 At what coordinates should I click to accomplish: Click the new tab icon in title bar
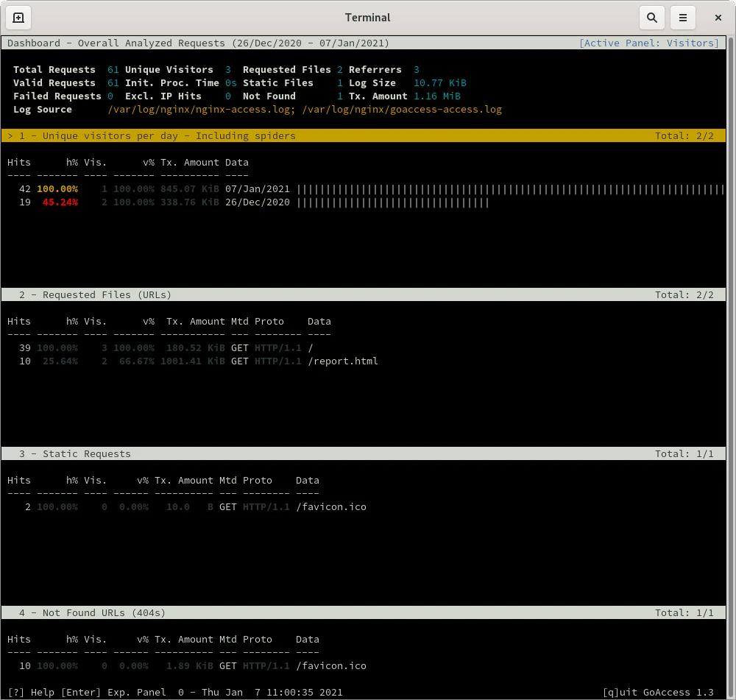click(x=18, y=18)
